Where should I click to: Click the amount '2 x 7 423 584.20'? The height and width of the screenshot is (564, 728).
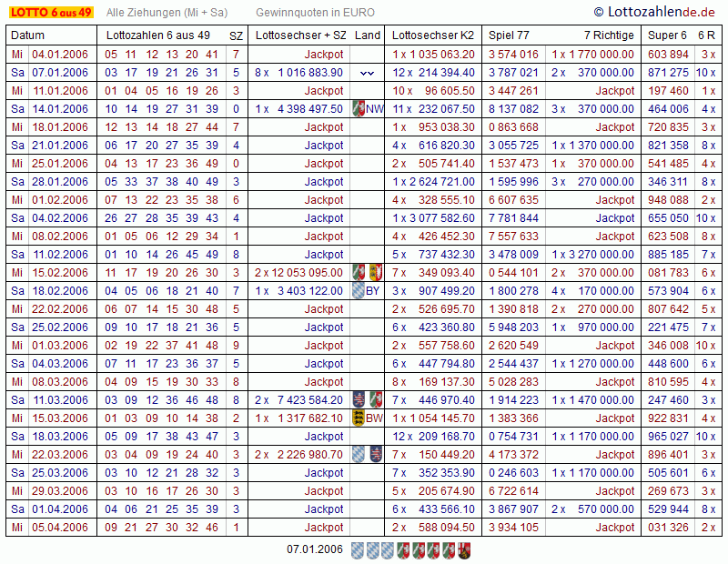(298, 399)
